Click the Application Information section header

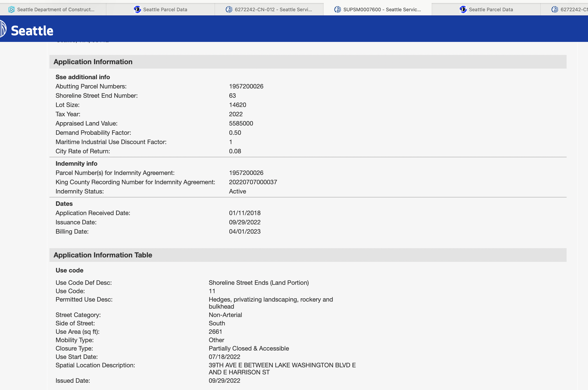coord(93,62)
